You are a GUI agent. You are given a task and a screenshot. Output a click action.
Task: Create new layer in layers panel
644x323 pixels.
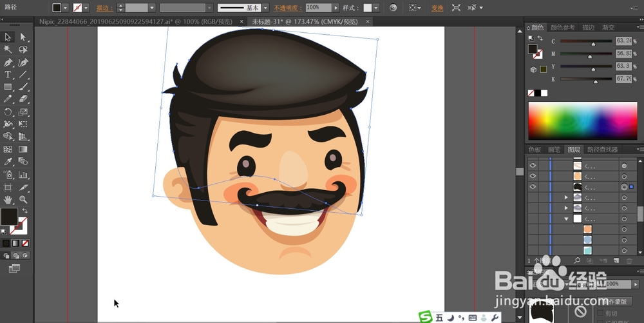coord(616,260)
